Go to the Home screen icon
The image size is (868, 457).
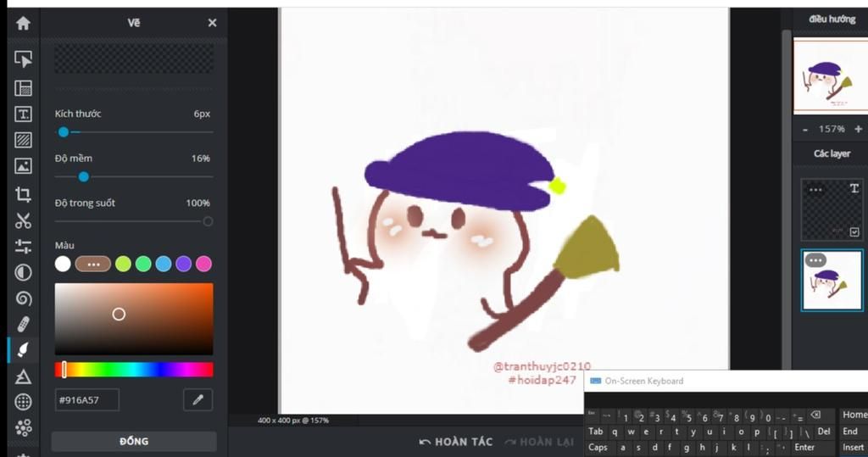coord(23,23)
